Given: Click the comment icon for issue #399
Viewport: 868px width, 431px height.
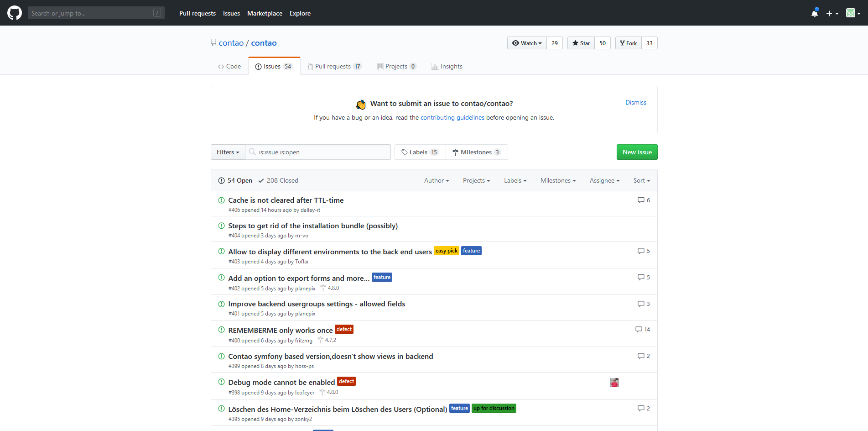Looking at the screenshot, I should 641,356.
